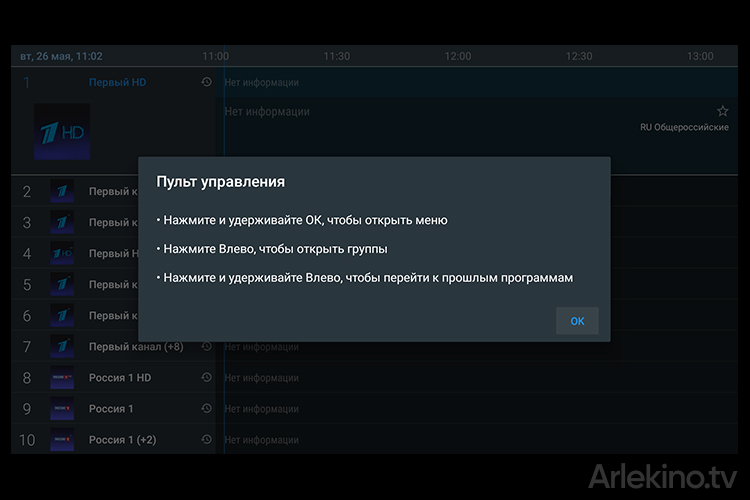750x500 pixels.
Task: Click archive icon for Россия 1 (+2)
Action: (206, 439)
